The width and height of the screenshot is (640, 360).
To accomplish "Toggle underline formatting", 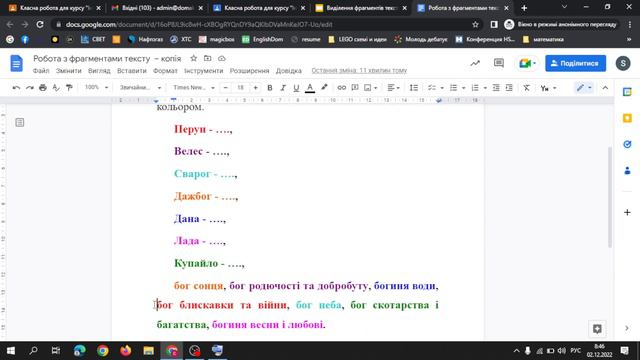I will tap(296, 88).
